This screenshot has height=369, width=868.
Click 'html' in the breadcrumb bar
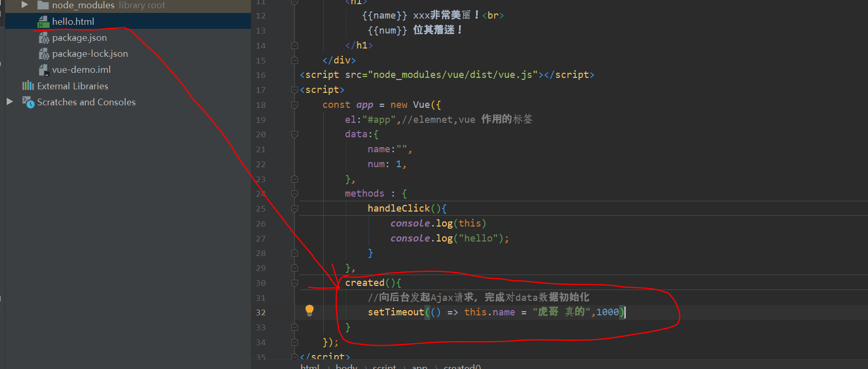tap(310, 366)
